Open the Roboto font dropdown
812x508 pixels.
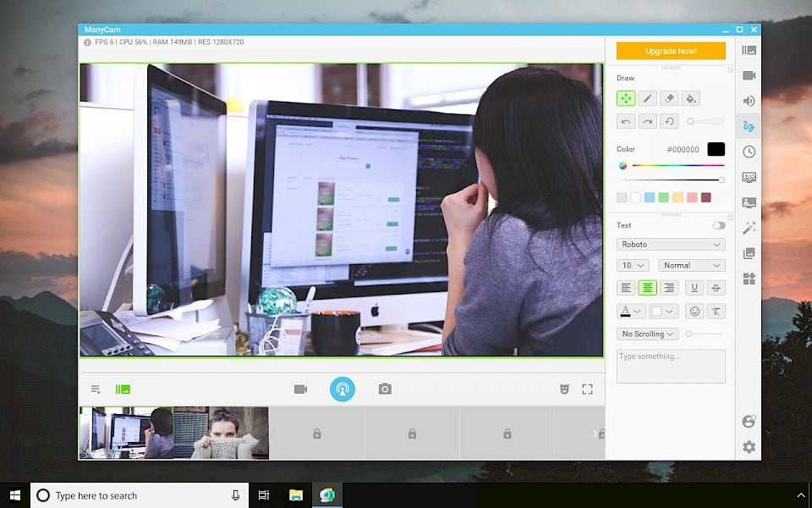point(671,245)
